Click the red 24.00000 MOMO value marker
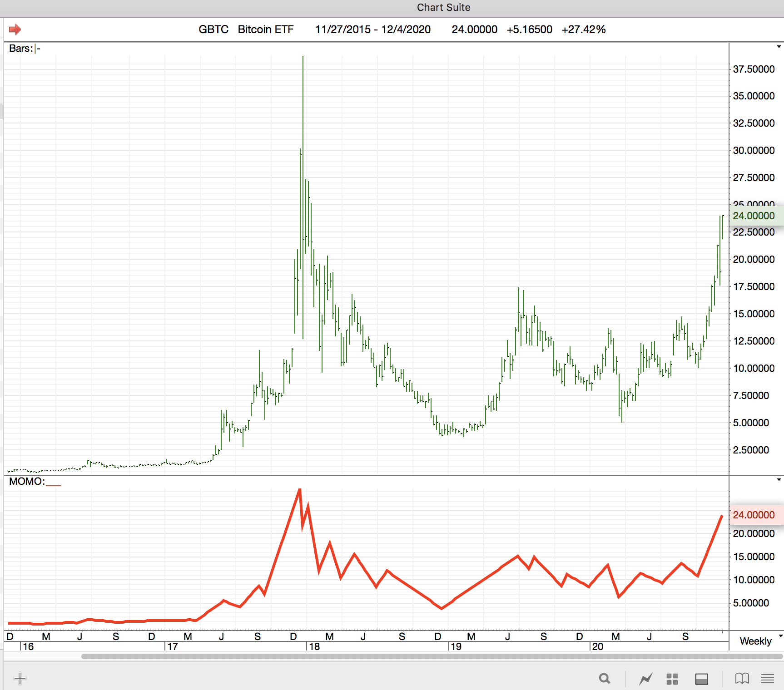784x690 pixels. [x=754, y=515]
